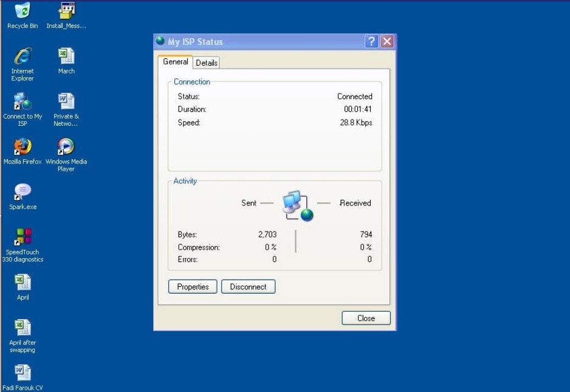Close the My ISP Status dialog
Image resolution: width=570 pixels, height=392 pixels.
(x=365, y=318)
